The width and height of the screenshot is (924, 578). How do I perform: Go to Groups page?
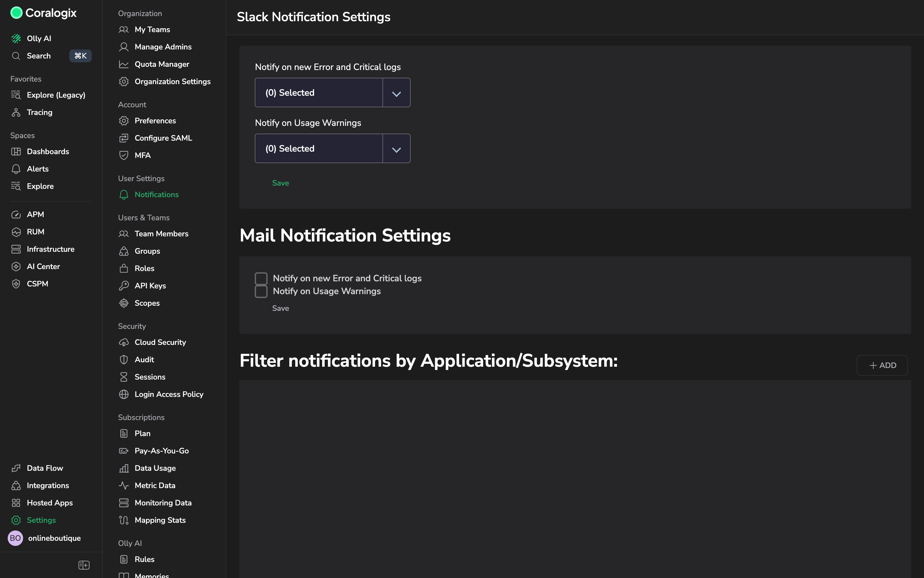point(147,251)
